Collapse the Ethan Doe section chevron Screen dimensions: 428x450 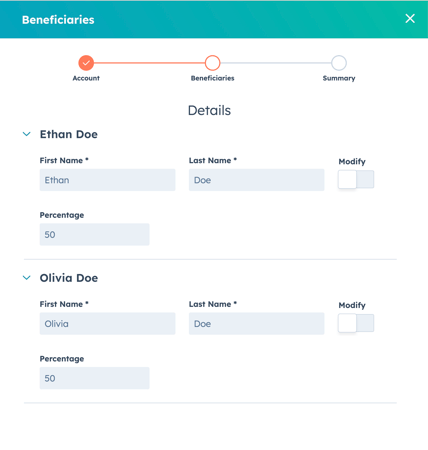pyautogui.click(x=27, y=134)
